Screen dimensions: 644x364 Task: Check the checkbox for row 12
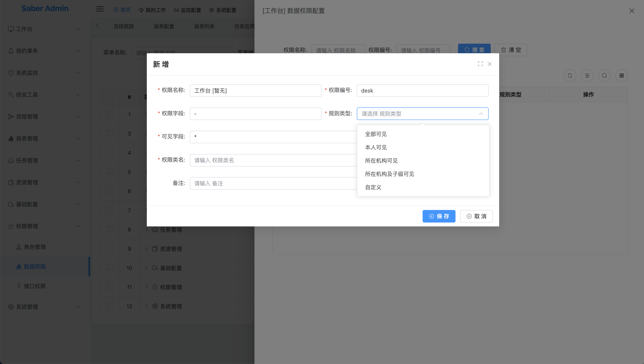[110, 305]
